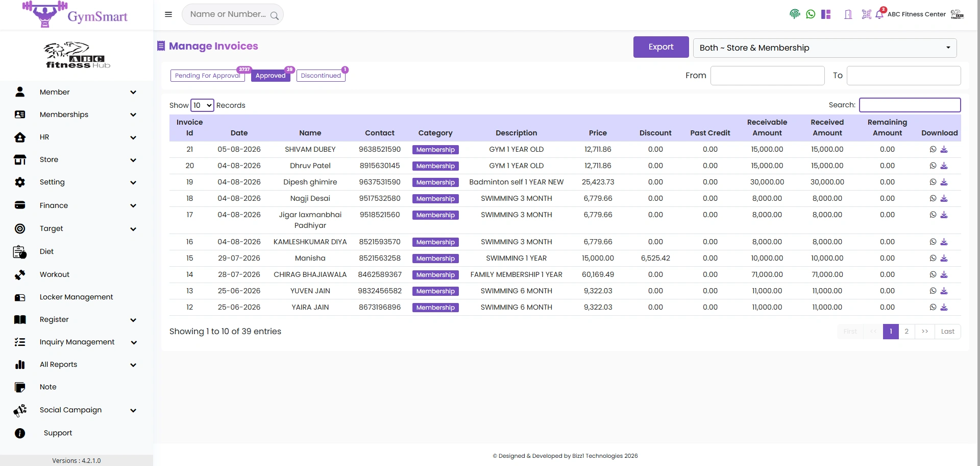Open the notification bell icon
The height and width of the screenshot is (466, 980).
pyautogui.click(x=879, y=15)
